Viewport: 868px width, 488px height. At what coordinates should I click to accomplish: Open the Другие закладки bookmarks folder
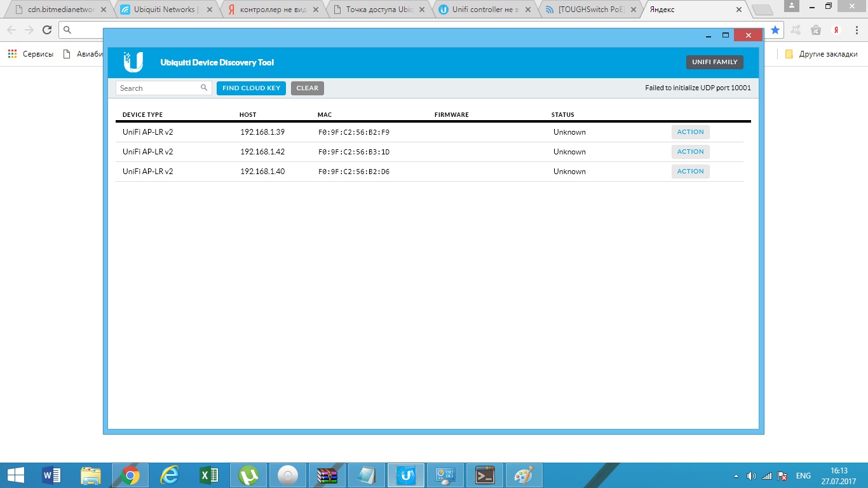tap(821, 54)
